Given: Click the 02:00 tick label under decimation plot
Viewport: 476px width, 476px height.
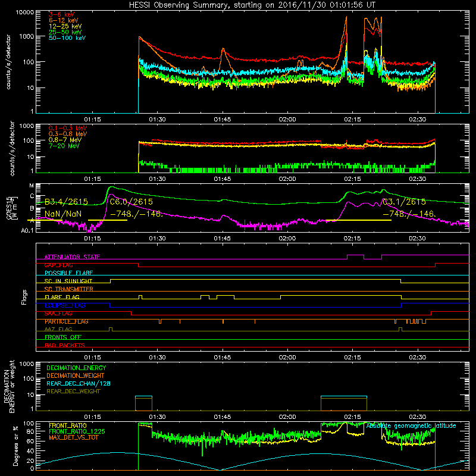Looking at the screenshot, I should 287,417.
